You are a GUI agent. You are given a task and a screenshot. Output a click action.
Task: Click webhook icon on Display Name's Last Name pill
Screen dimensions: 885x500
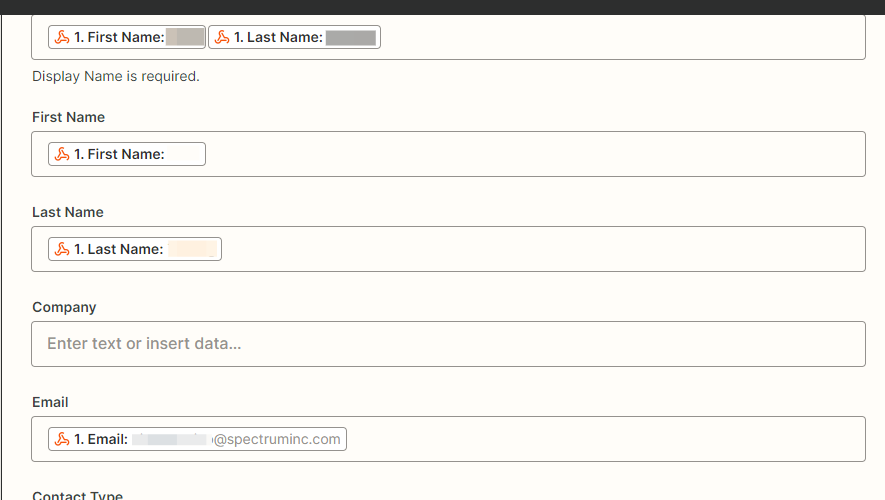click(222, 38)
